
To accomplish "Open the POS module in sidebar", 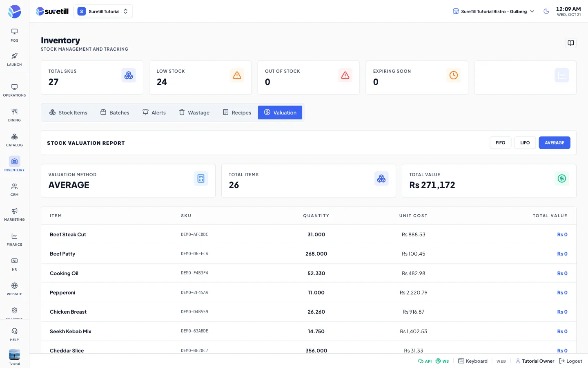I will tap(14, 35).
